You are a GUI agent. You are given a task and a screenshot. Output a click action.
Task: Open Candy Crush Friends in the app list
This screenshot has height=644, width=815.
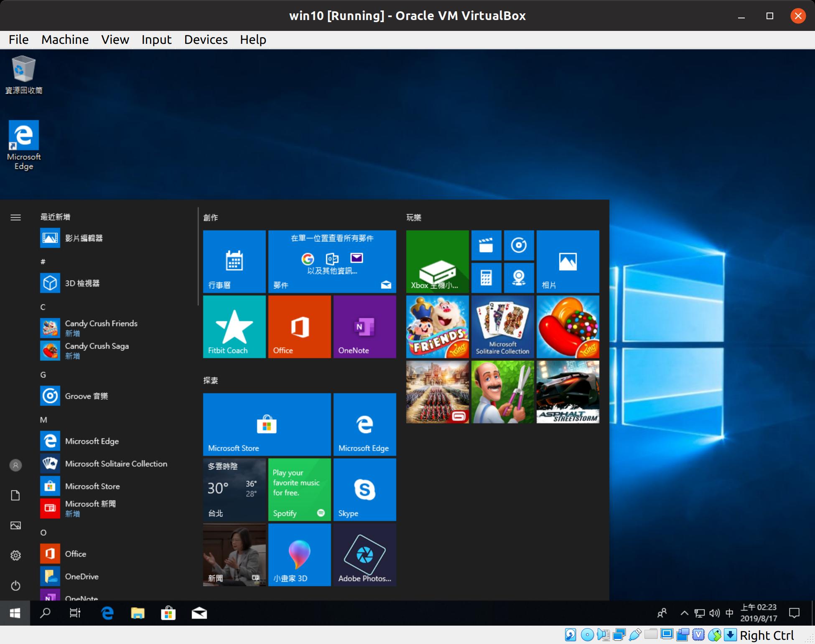point(115,328)
